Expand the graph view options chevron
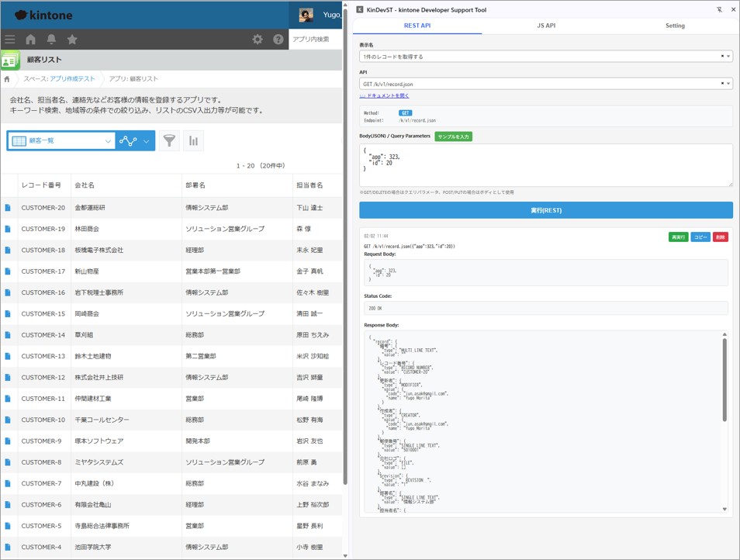Screen dimensions: 740x560 coord(146,141)
